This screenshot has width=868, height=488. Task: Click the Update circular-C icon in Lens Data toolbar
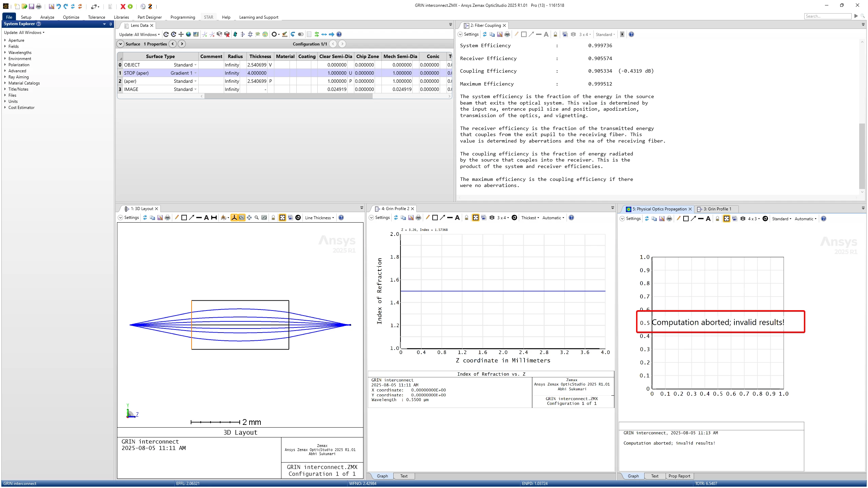pyautogui.click(x=166, y=34)
